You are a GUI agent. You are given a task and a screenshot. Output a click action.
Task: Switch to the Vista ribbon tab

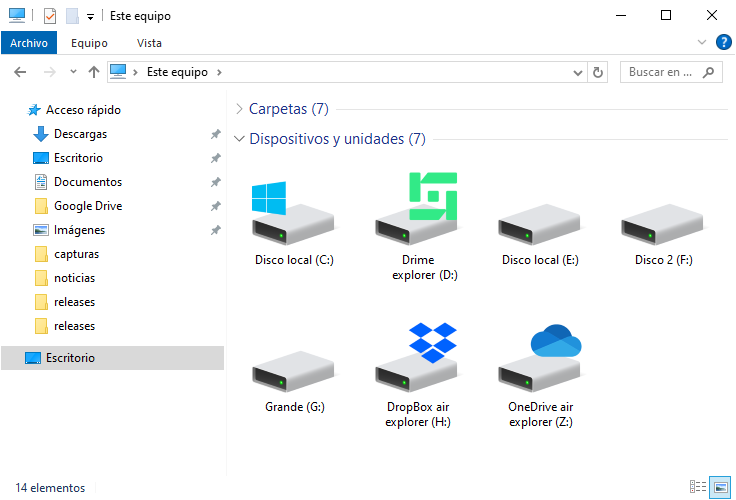click(x=149, y=43)
